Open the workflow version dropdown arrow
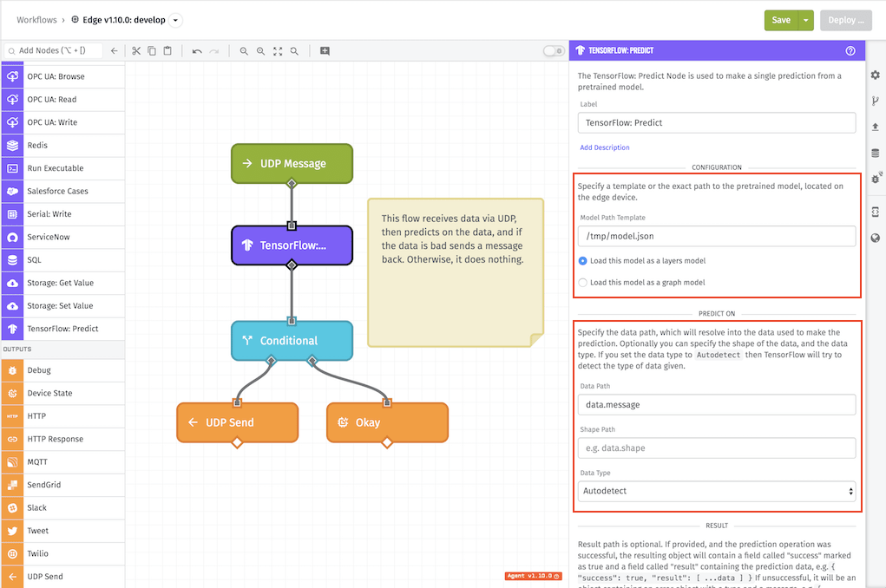 [x=176, y=20]
